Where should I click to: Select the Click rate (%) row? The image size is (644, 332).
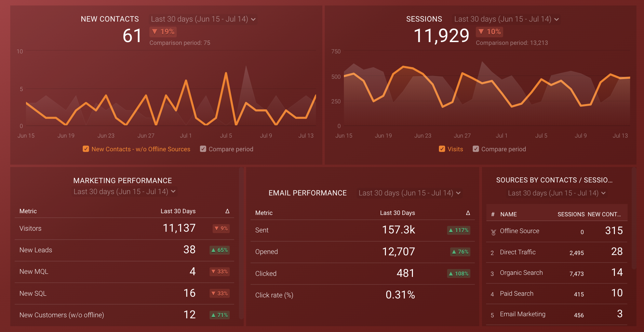pyautogui.click(x=363, y=295)
